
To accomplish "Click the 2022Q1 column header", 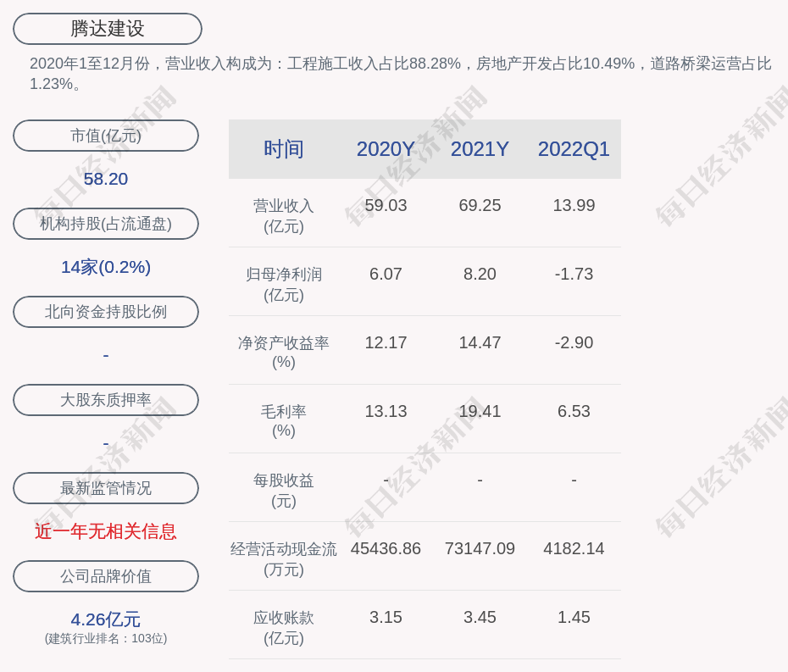I will click(574, 149).
